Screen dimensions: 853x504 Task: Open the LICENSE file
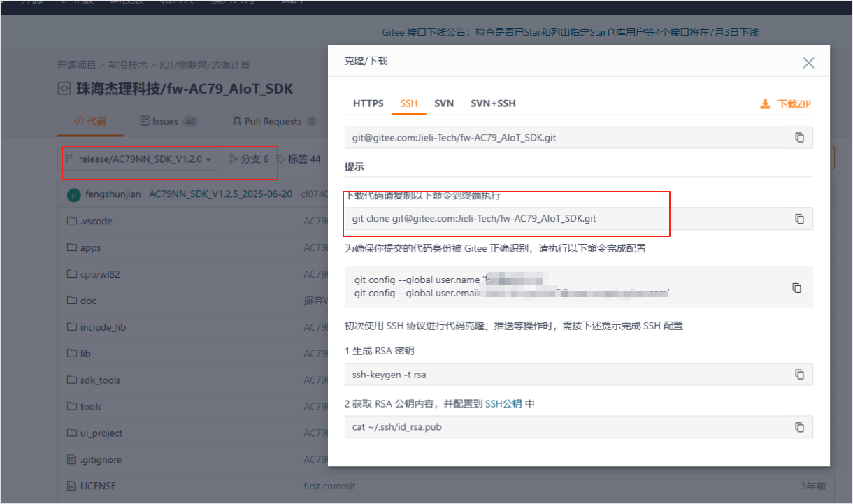coord(98,486)
